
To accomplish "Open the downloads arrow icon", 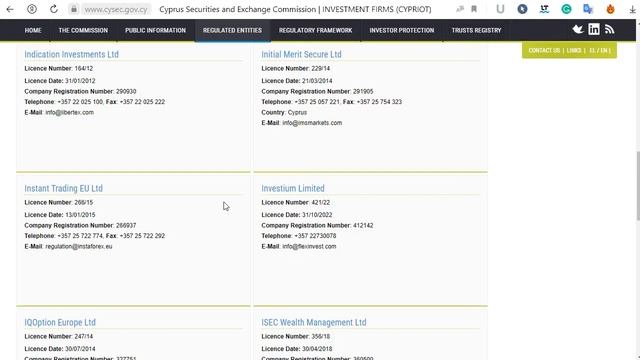I will (x=632, y=9).
